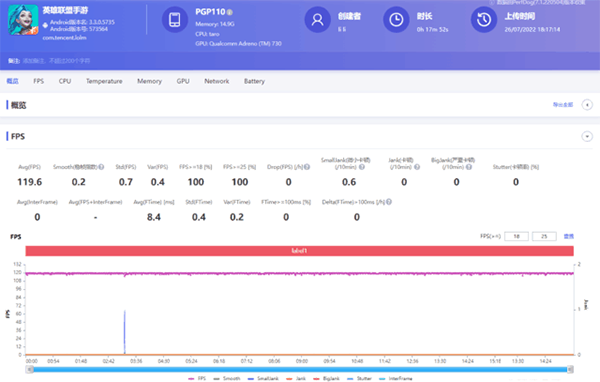Image resolution: width=600 pixels, height=382 pixels.
Task: Open the Memory tab
Action: (x=149, y=81)
